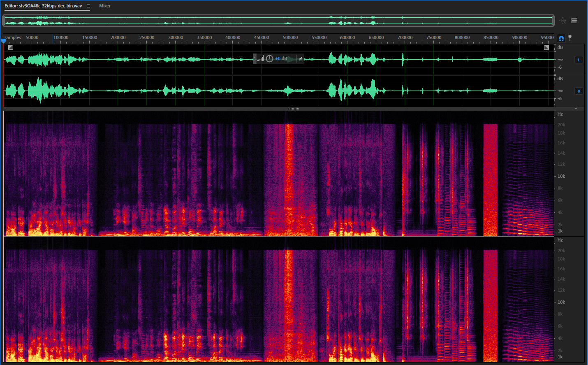The image size is (588, 365).
Task: Expand the samples ruler options on the timeline
Action: [x=12, y=37]
